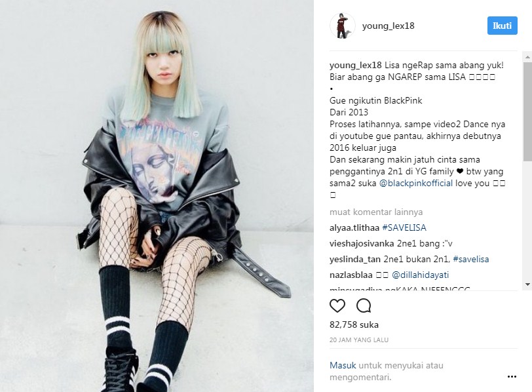Open the #savelisa hashtag by yeslinda_tan
The height and width of the screenshot is (392, 532).
[x=471, y=259]
